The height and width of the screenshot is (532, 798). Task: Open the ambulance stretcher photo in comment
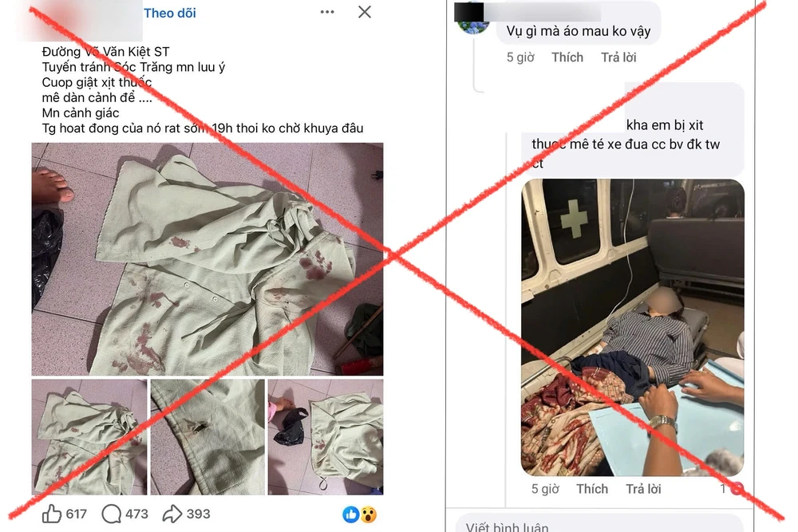[x=633, y=327]
